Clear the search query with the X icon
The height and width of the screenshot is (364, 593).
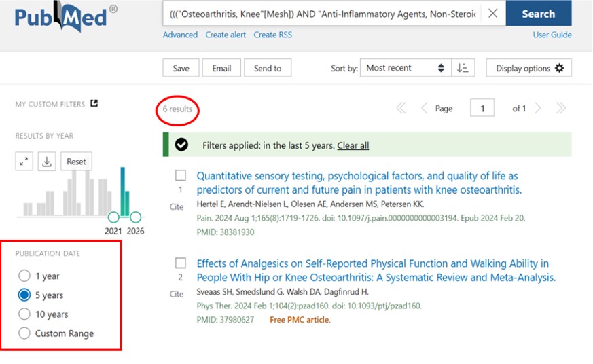tap(493, 14)
